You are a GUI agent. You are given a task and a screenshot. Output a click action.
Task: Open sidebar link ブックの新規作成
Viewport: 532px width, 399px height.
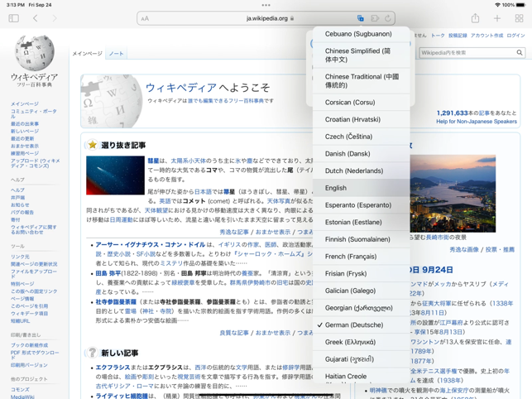pyautogui.click(x=29, y=345)
